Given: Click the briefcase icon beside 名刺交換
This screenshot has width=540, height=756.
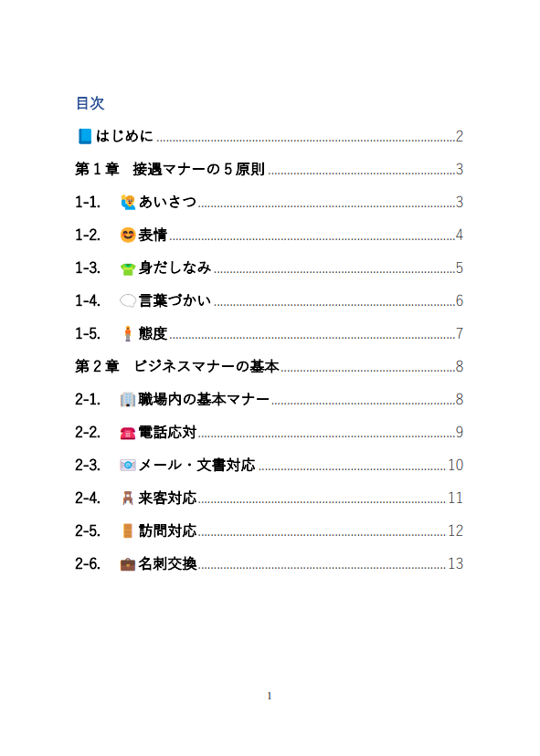Looking at the screenshot, I should pyautogui.click(x=128, y=564).
